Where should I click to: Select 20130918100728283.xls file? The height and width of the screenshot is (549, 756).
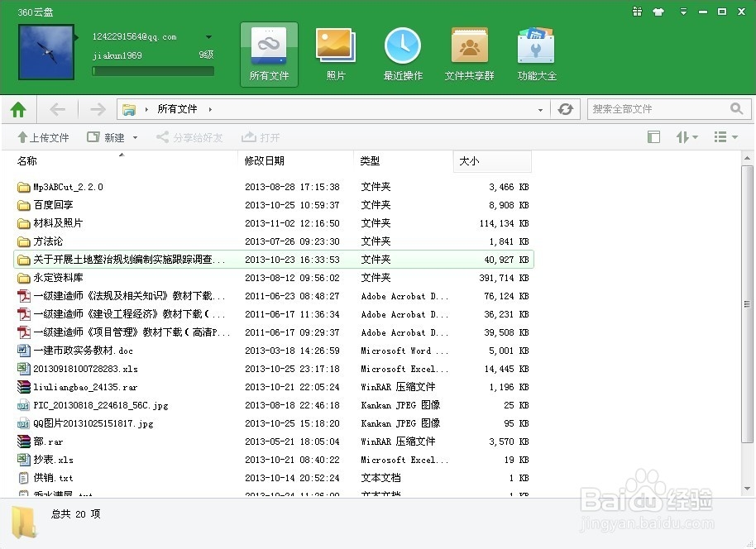(x=274, y=369)
